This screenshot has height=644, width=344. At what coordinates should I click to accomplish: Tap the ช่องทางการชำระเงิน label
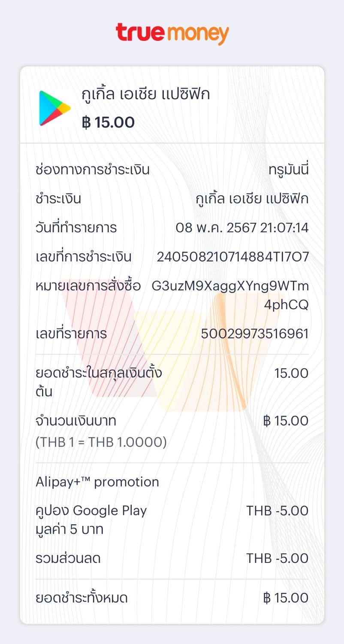click(x=93, y=170)
